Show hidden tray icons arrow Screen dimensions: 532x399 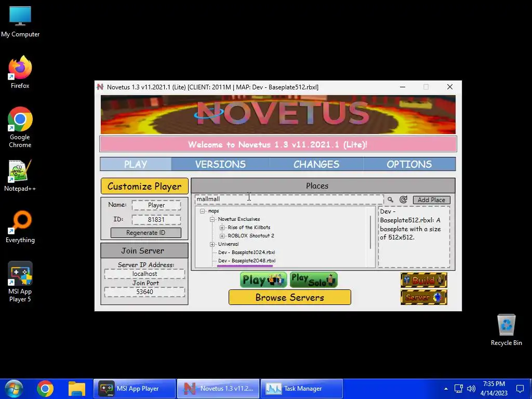(x=446, y=389)
